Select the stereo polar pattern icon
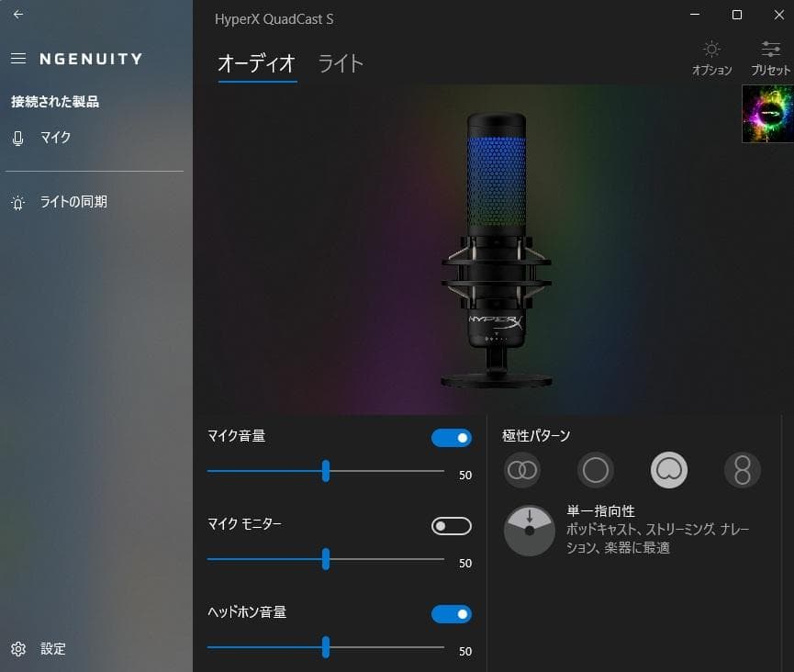Viewport: 794px width, 672px height. (x=522, y=470)
